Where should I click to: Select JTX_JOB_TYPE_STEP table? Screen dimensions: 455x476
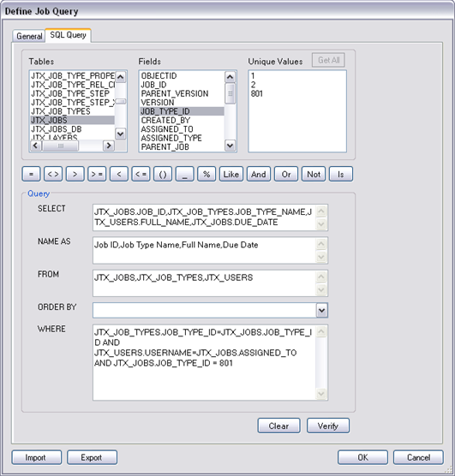[x=72, y=93]
